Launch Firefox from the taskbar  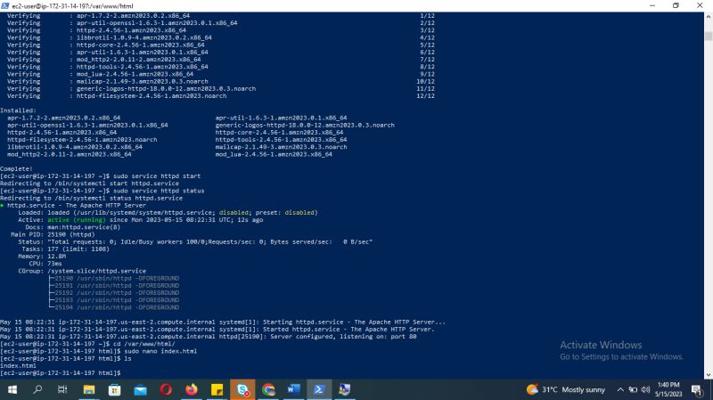tap(191, 390)
